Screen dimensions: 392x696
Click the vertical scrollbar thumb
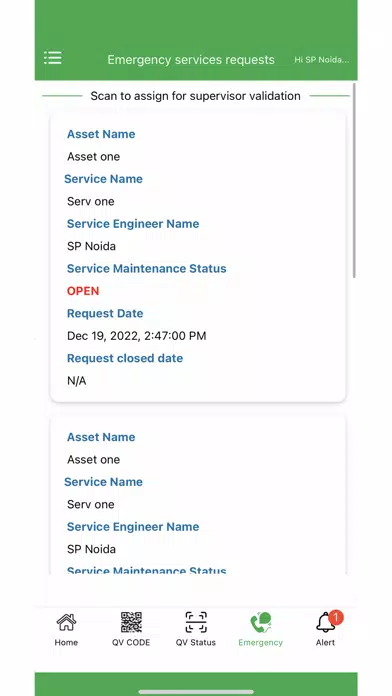(354, 180)
